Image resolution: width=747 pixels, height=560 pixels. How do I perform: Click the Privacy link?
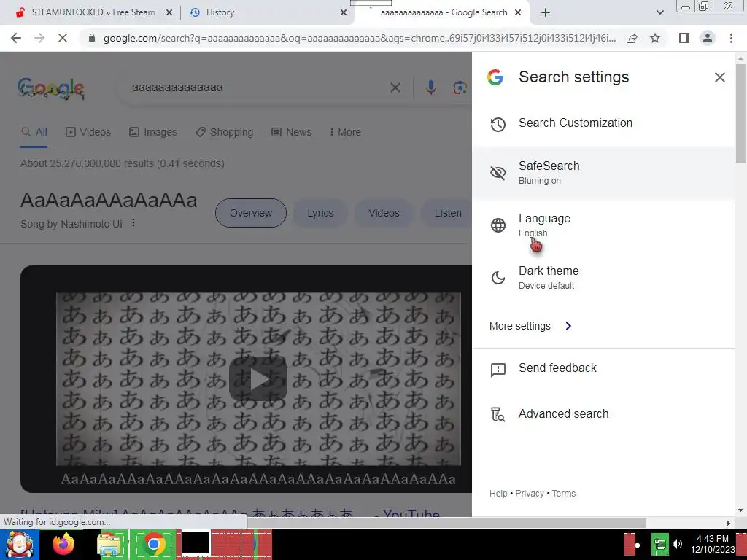(530, 494)
